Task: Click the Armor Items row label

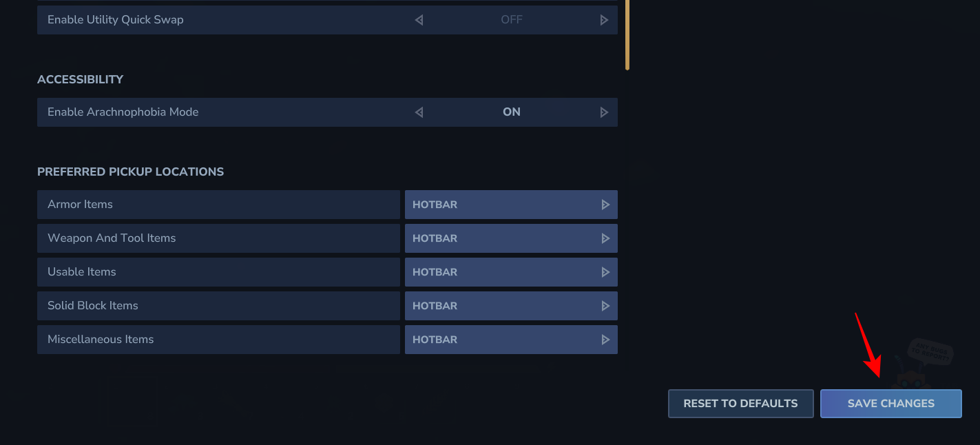Action: coord(80,205)
